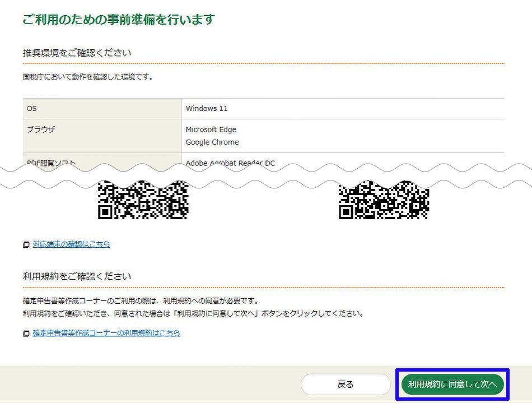Open the 確定申告書等作成コーナーの利用規約はこちら link
The width and height of the screenshot is (532, 403).
point(106,333)
